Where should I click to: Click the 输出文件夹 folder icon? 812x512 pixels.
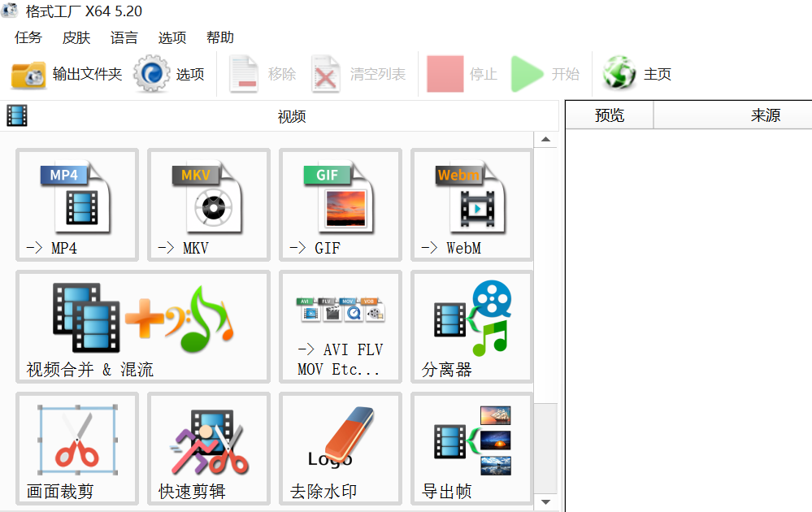(28, 75)
